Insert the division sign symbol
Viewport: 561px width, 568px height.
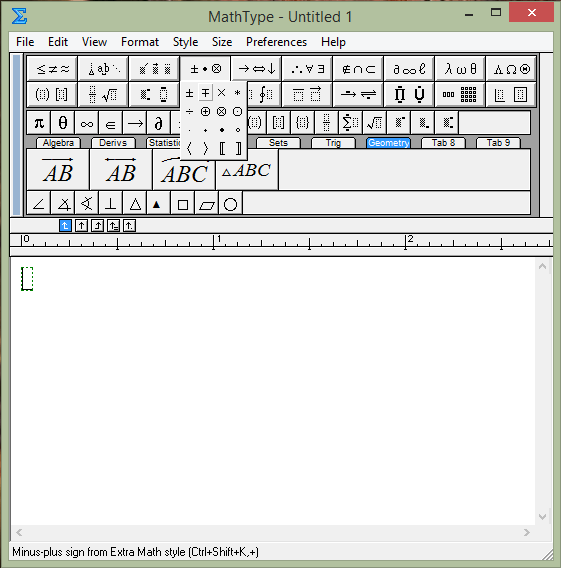click(189, 112)
